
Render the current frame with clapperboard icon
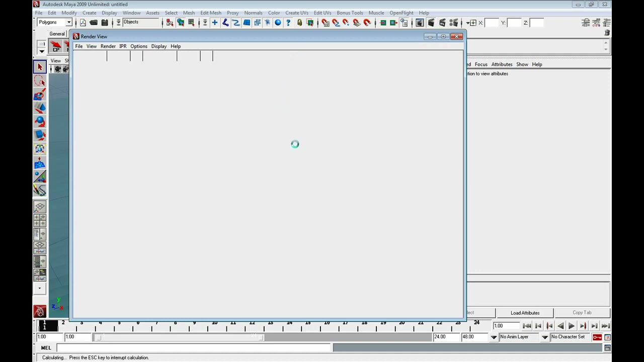(x=431, y=23)
